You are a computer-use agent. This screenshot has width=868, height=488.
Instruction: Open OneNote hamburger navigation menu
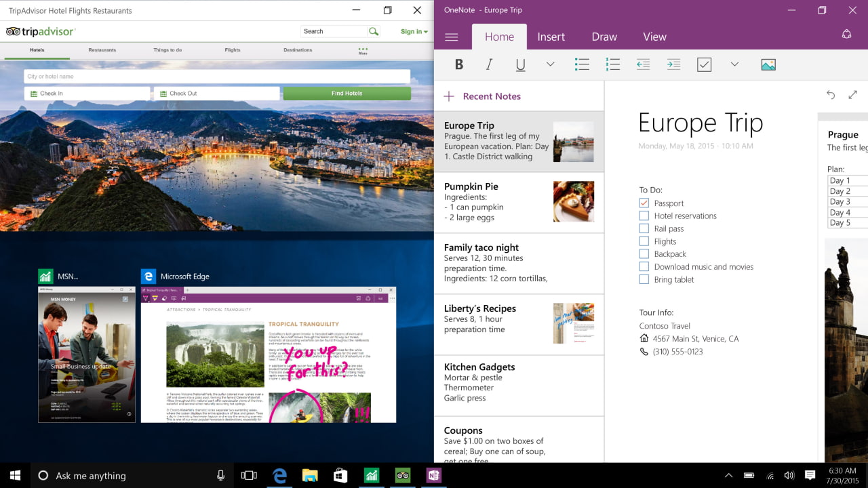(x=451, y=37)
